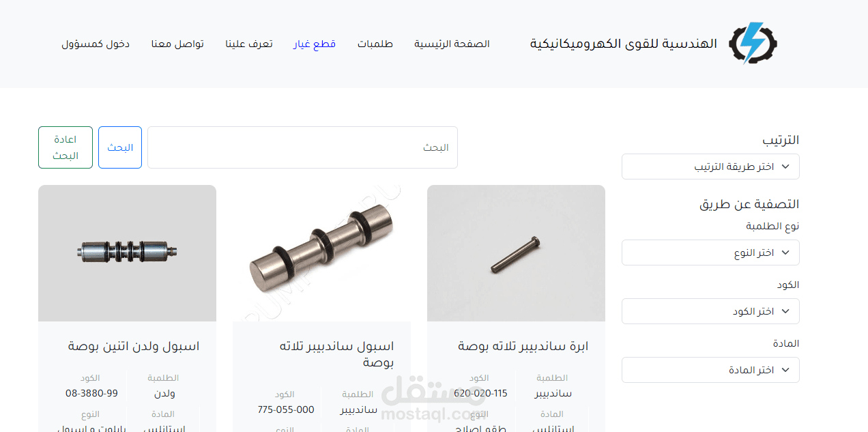Viewport: 868px width, 432px height.
Task: Open the code filter dropdown (اختر الكود)
Action: 710,311
